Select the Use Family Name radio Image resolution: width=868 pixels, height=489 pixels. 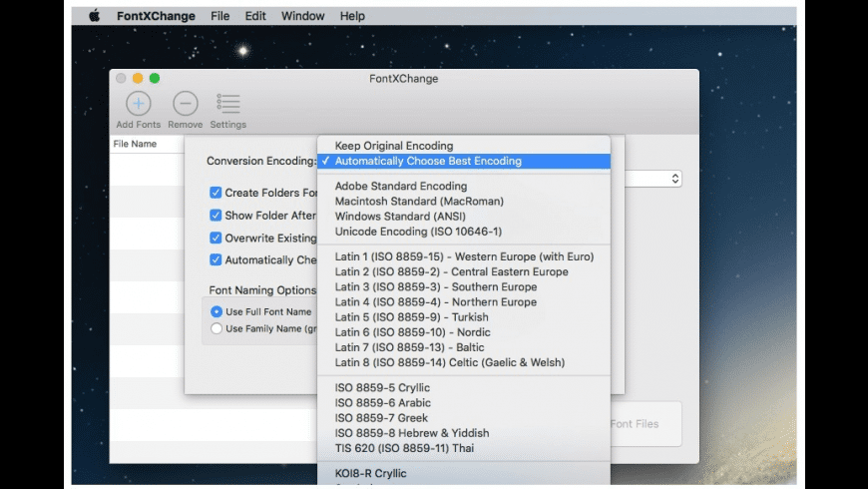coord(217,328)
